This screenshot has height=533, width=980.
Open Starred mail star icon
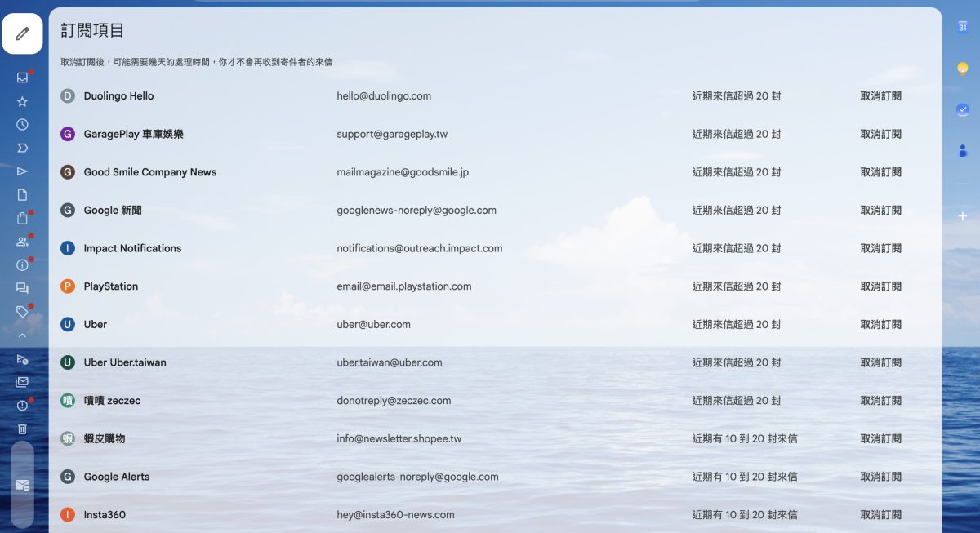[22, 101]
